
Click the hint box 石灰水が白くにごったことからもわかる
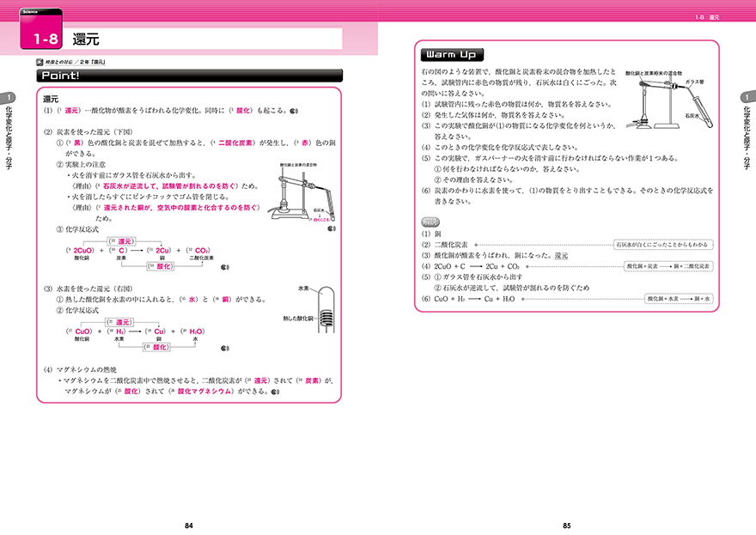click(663, 245)
